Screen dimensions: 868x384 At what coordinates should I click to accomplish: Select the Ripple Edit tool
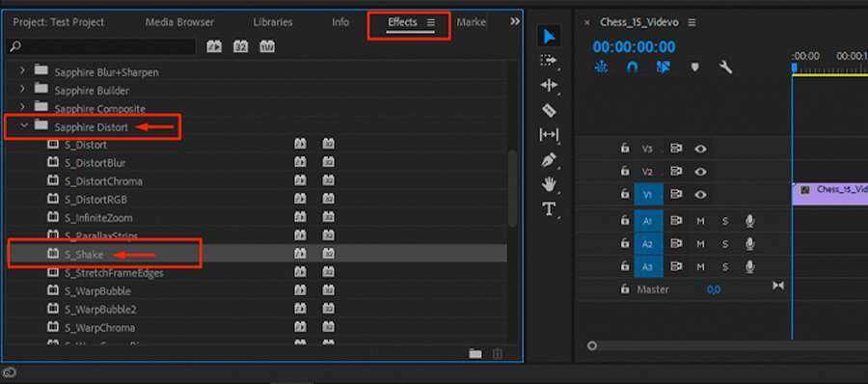click(x=549, y=85)
